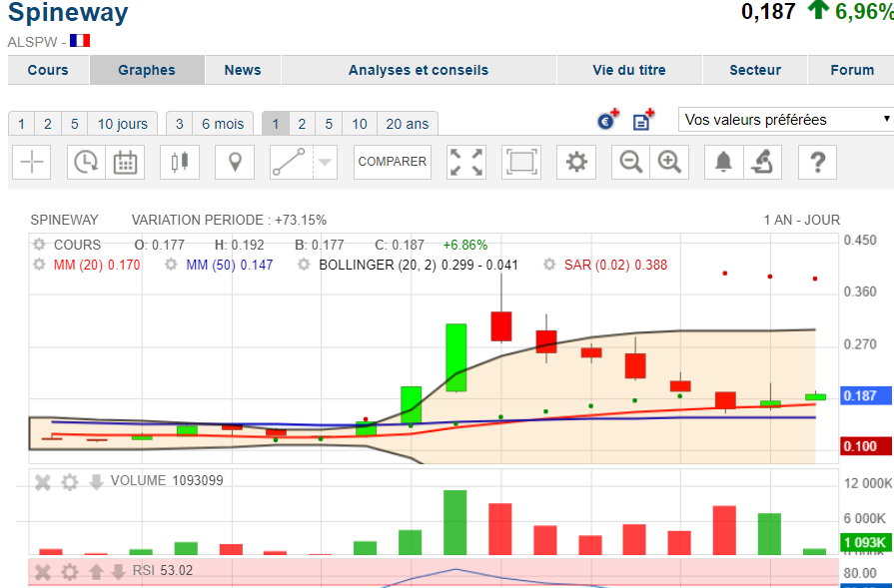Click the green 1 093K volume label
This screenshot has width=894, height=588.
(866, 542)
